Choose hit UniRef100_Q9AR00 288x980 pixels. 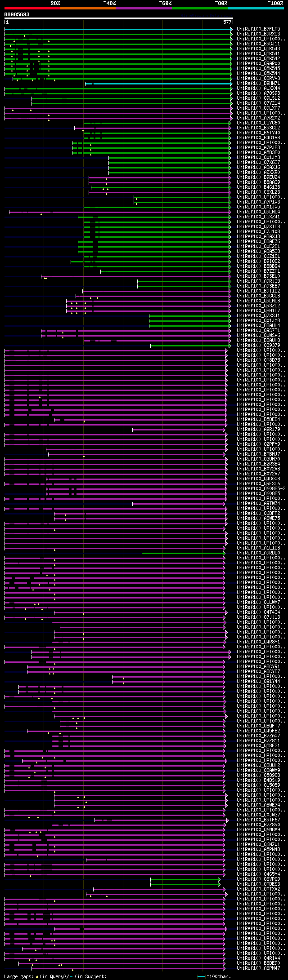point(258,63)
